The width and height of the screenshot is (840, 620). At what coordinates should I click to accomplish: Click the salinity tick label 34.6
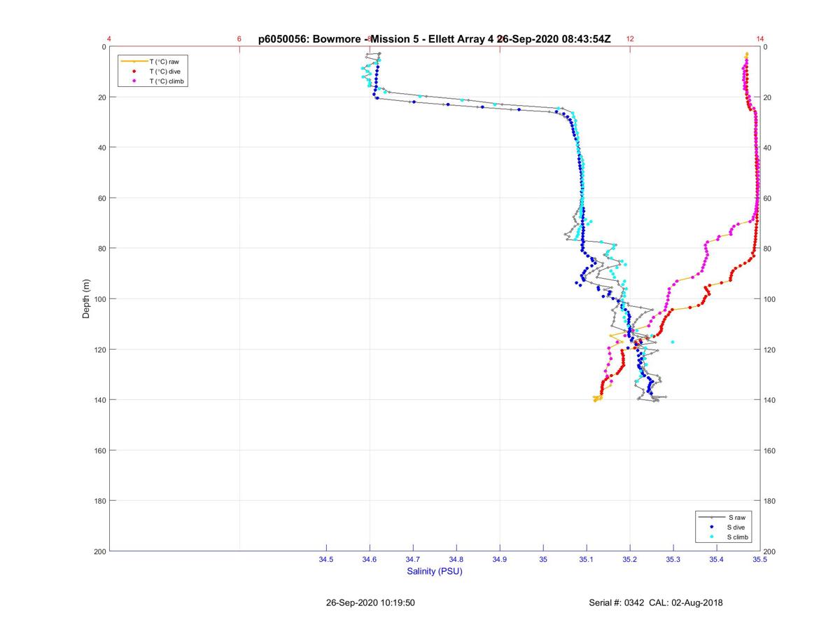tap(370, 560)
